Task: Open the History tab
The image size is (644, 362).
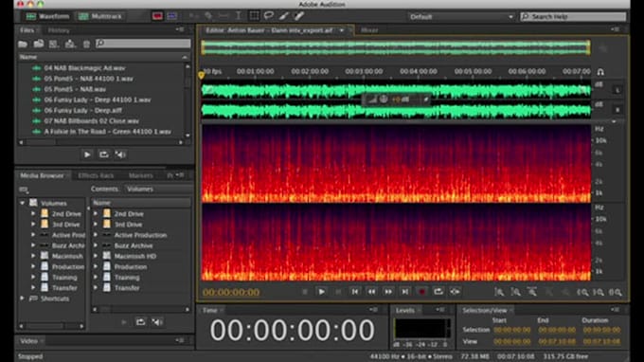Action: 59,30
